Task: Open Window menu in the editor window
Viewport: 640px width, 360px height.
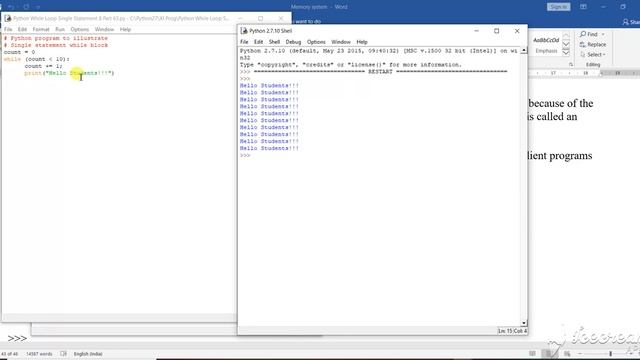Action: [x=104, y=29]
